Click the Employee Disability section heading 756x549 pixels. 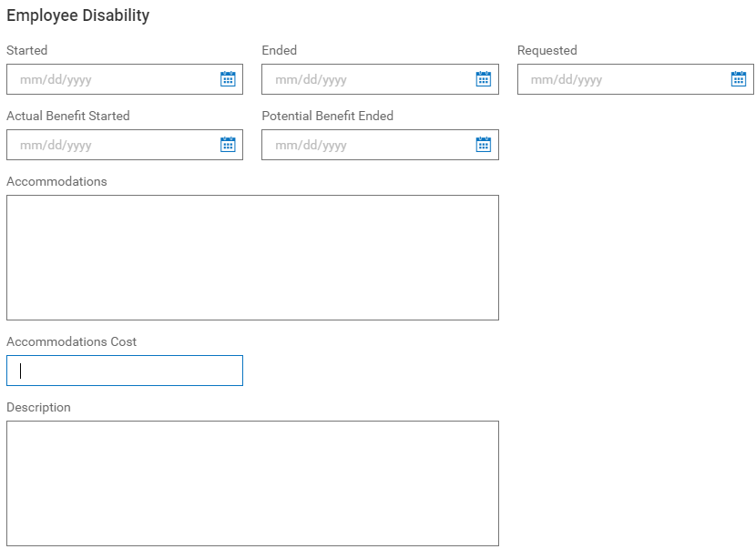[78, 15]
